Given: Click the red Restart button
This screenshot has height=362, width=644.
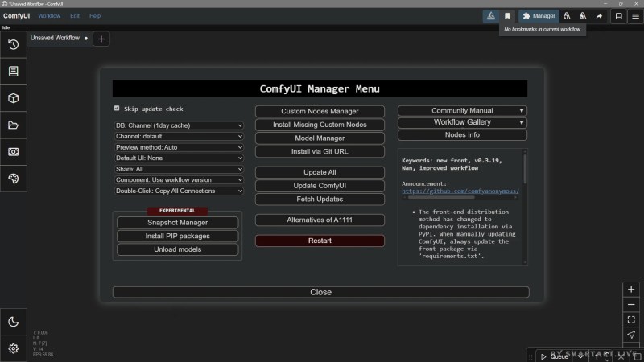Looking at the screenshot, I should pyautogui.click(x=320, y=241).
